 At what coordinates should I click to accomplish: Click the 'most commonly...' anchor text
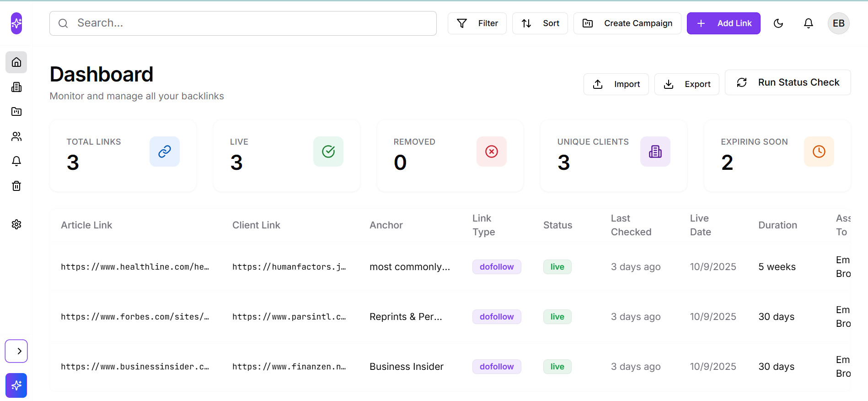(x=410, y=267)
